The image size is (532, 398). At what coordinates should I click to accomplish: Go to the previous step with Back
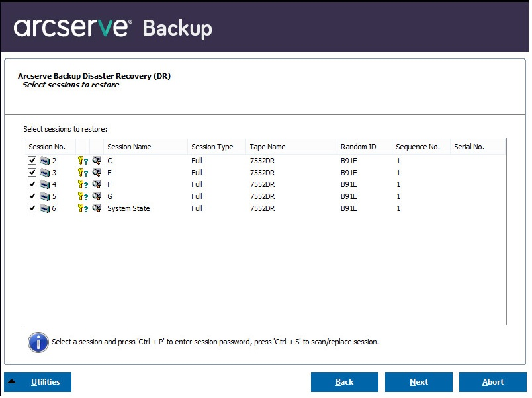point(344,382)
